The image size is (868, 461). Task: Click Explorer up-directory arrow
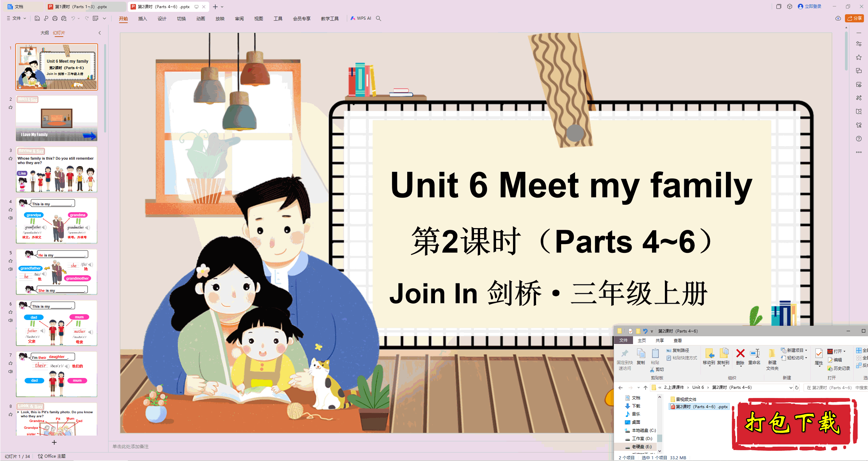(646, 387)
